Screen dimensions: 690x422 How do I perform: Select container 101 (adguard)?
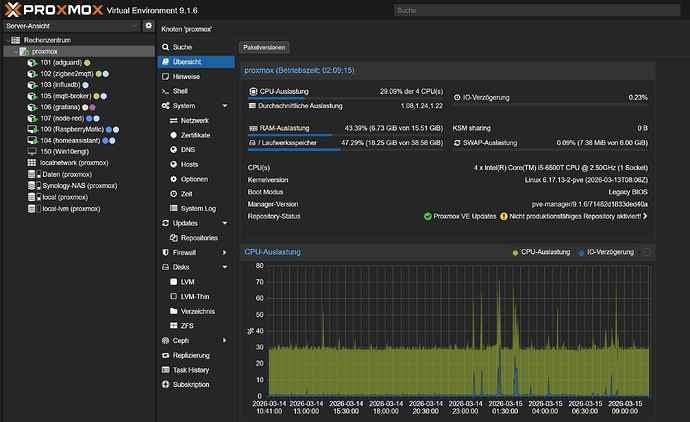pos(61,62)
